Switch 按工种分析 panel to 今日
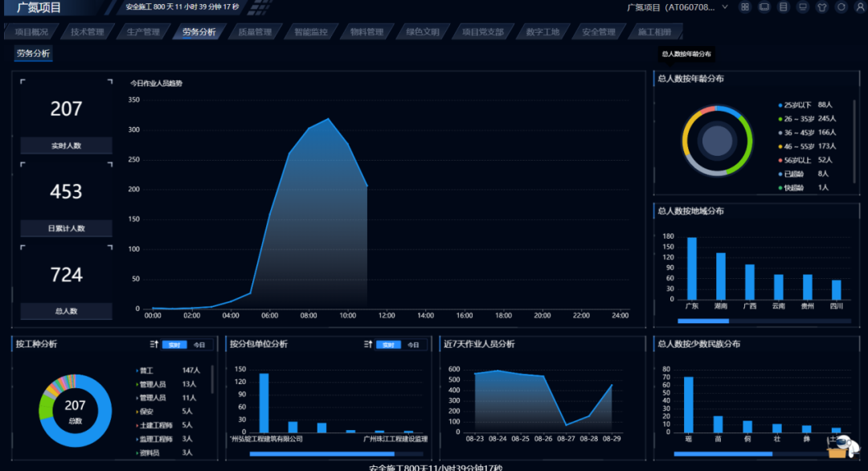Viewport: 868px width, 471px height. tap(199, 345)
